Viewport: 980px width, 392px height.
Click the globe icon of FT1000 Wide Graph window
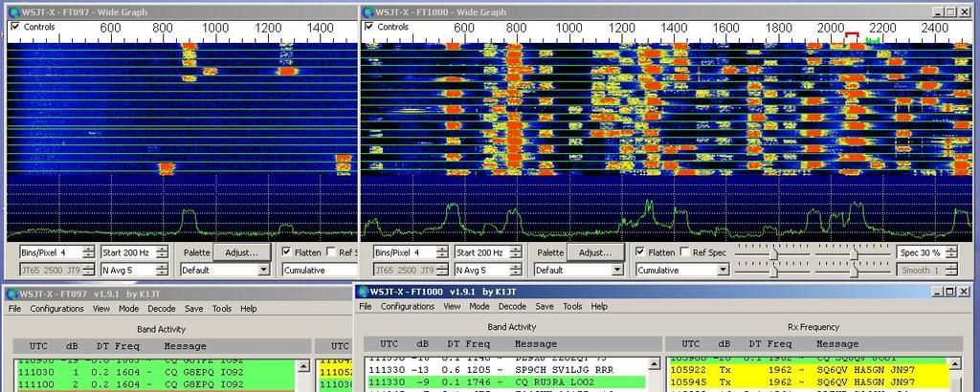(367, 11)
